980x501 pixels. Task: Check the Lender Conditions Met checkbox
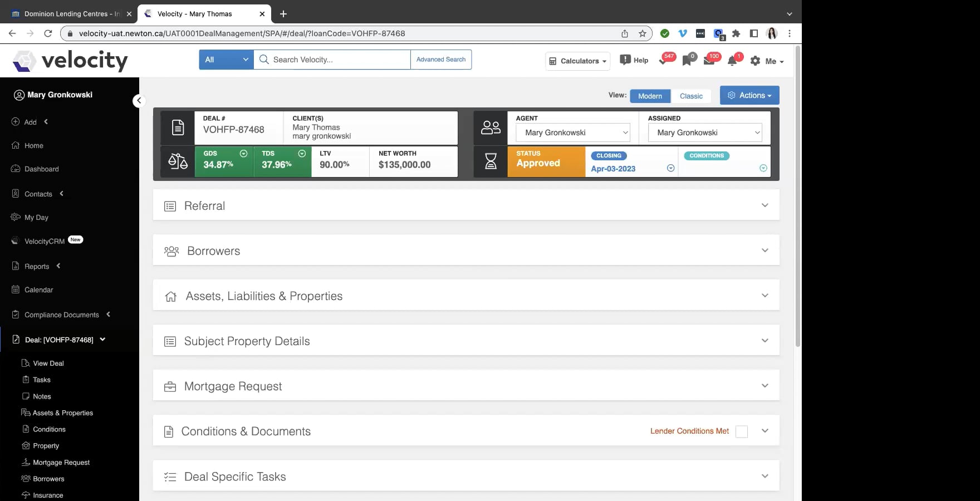point(742,431)
